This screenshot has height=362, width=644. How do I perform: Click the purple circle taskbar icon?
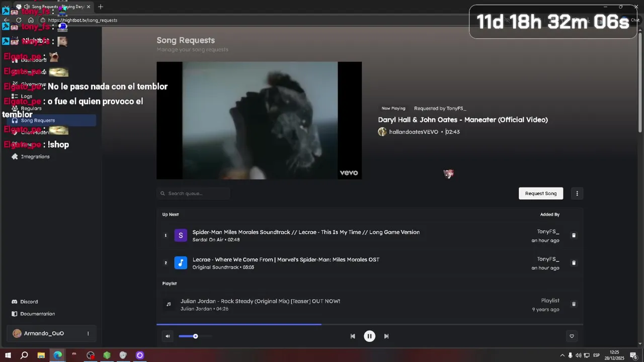pyautogui.click(x=140, y=355)
